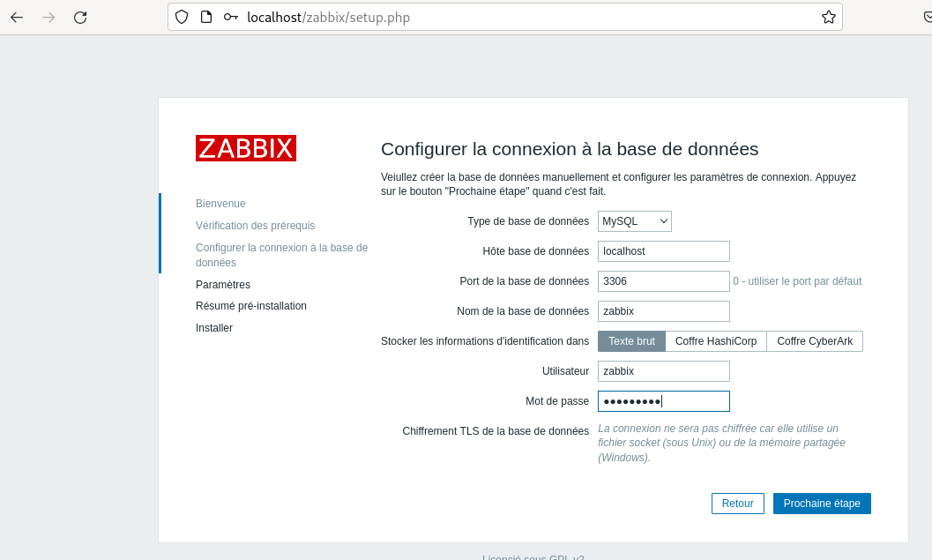The height and width of the screenshot is (560, 932).
Task: Click the Prochaine étape button
Action: (x=822, y=504)
